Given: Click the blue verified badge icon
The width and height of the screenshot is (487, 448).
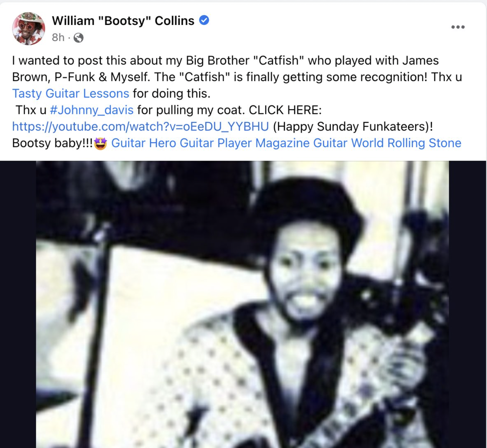Looking at the screenshot, I should click(204, 21).
